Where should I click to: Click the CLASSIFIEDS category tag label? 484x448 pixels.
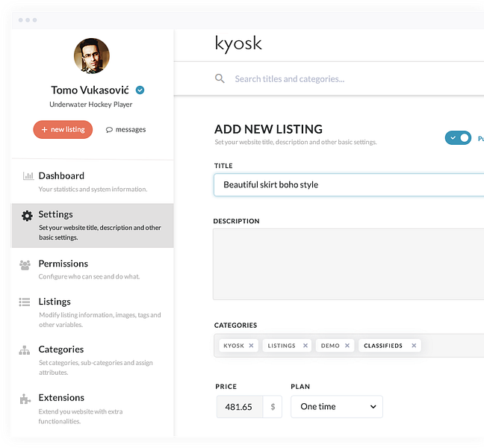point(383,346)
